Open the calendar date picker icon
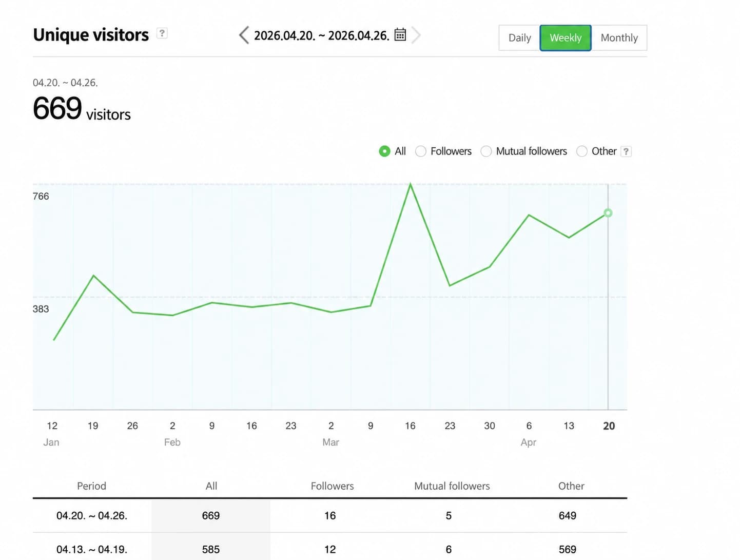Viewport: 740px width, 560px height. 400,35
